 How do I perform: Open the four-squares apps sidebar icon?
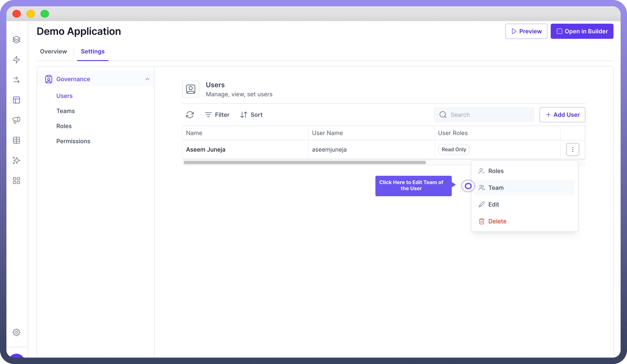[x=16, y=181]
